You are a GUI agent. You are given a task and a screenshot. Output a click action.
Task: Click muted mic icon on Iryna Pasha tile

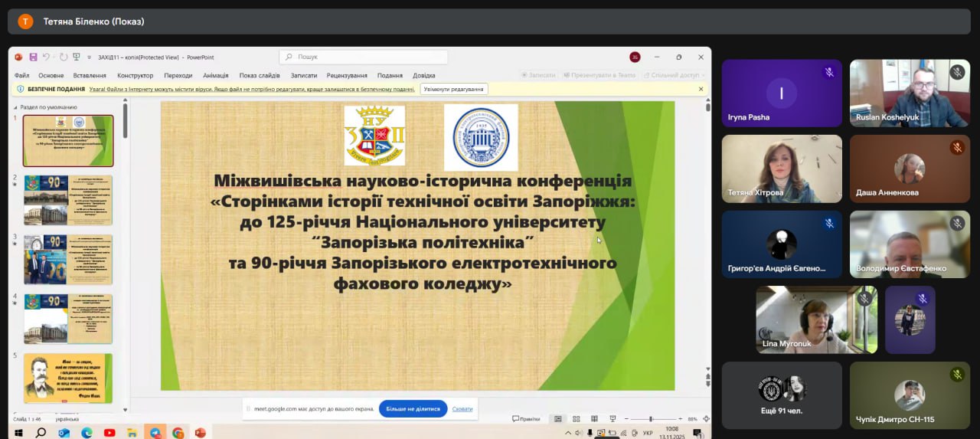[x=828, y=72]
